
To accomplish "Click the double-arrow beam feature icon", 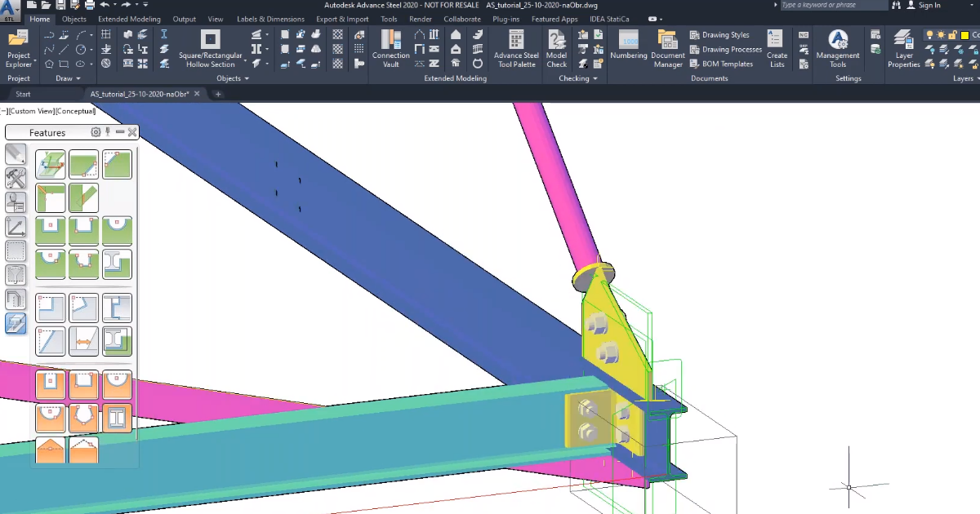I will click(x=83, y=341).
